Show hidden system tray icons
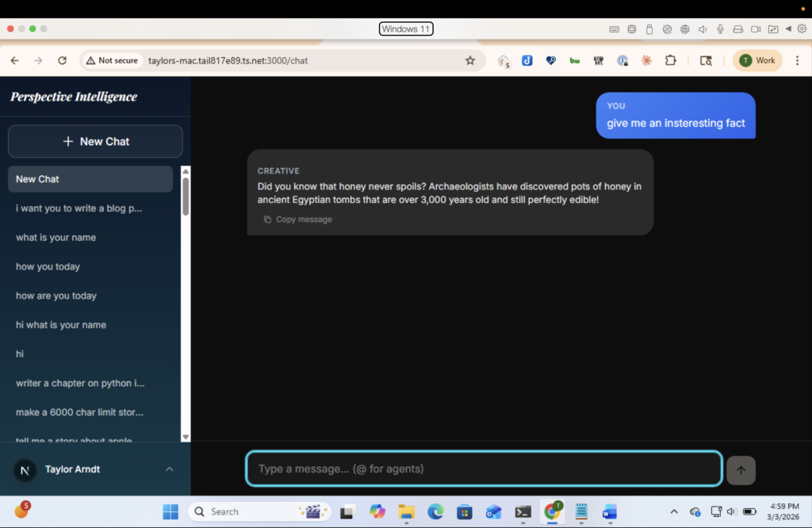The image size is (812, 528). pyautogui.click(x=674, y=511)
